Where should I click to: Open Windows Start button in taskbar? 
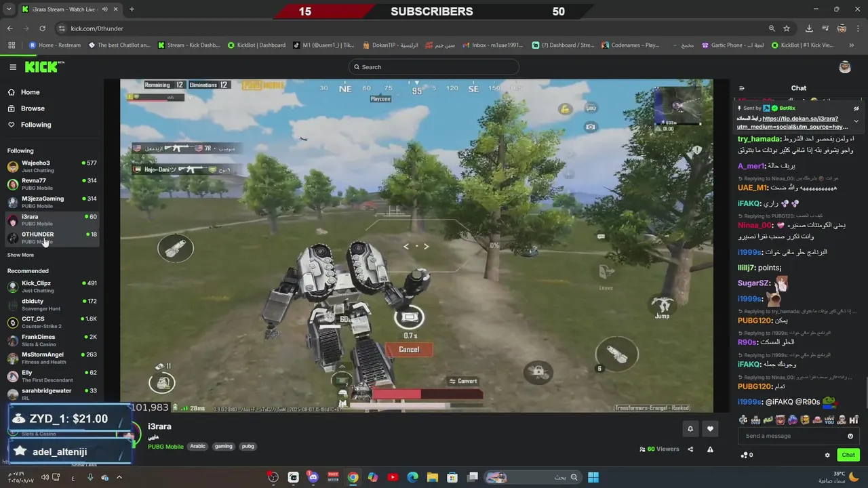(593, 477)
